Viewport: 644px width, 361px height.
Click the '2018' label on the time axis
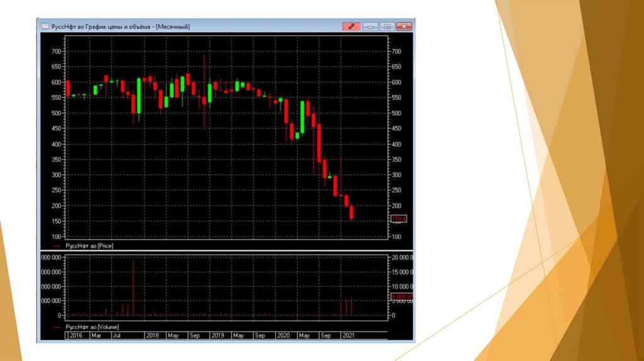click(x=152, y=336)
